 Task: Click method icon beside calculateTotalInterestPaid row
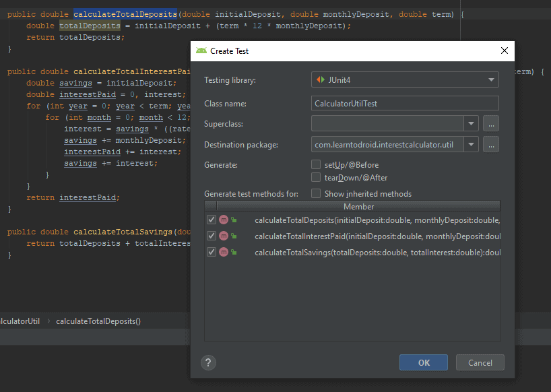tap(224, 236)
